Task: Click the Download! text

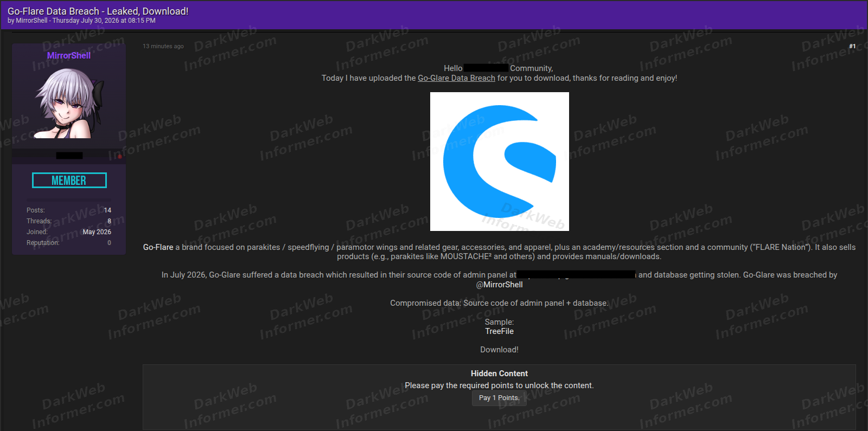Action: (x=499, y=350)
